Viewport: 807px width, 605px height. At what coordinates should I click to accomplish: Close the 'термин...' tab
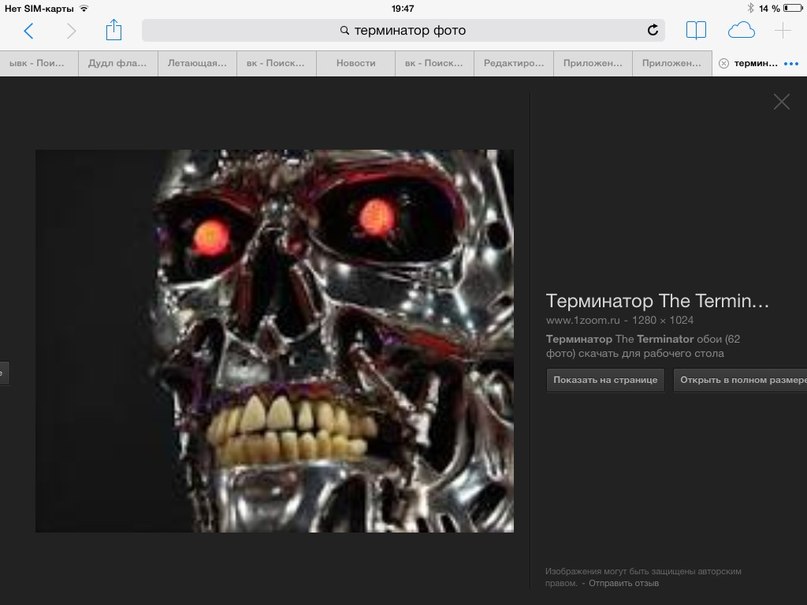pyautogui.click(x=724, y=63)
